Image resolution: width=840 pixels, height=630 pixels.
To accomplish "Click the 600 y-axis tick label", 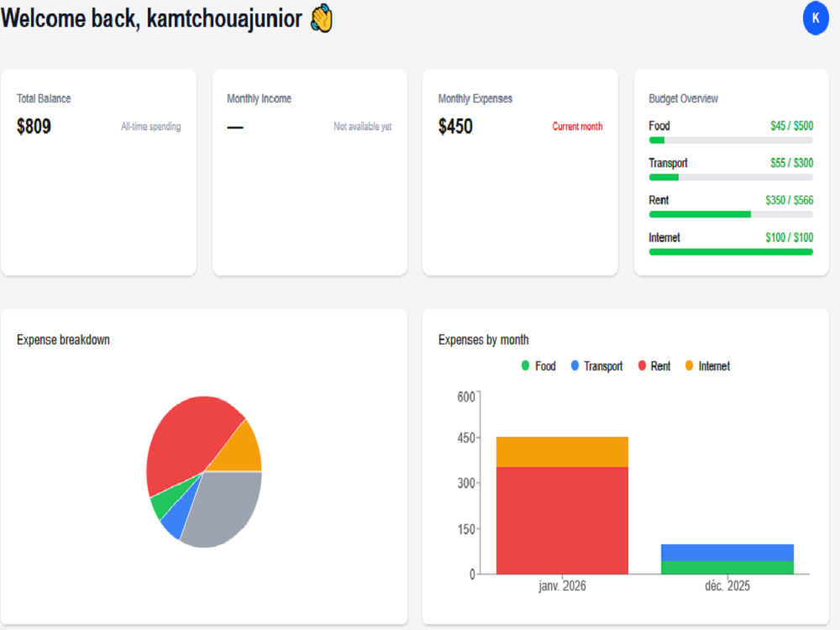I will 465,397.
